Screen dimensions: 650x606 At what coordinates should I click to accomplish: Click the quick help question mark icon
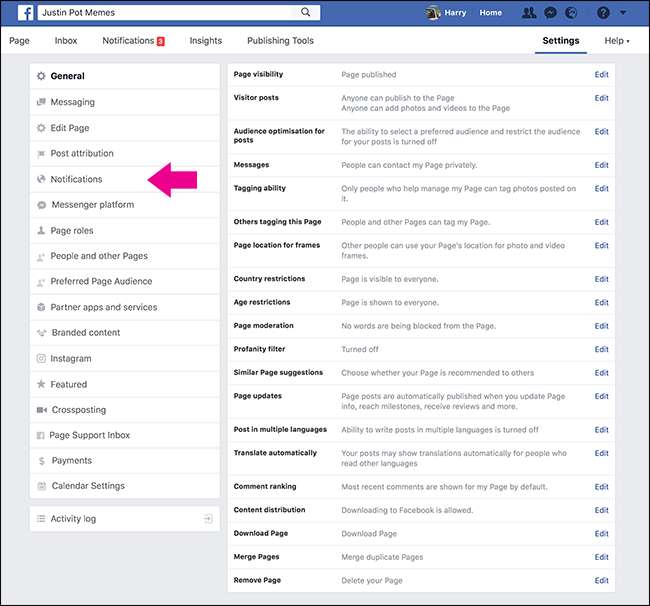602,13
